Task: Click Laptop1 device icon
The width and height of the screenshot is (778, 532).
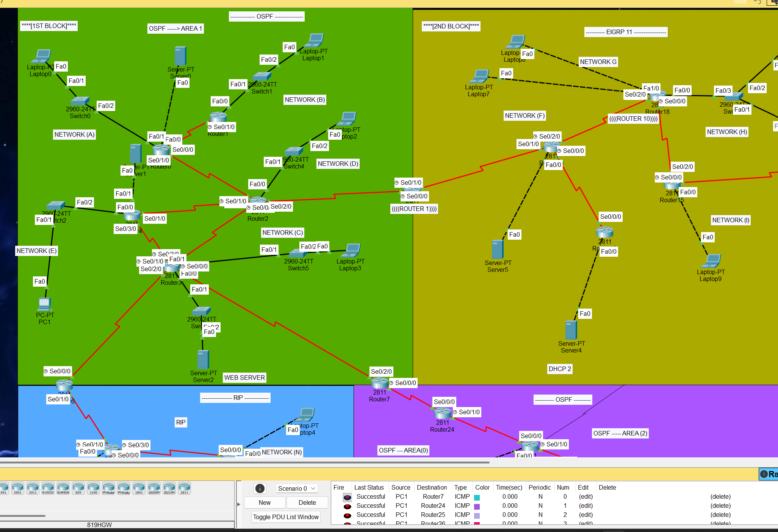Action: point(315,41)
